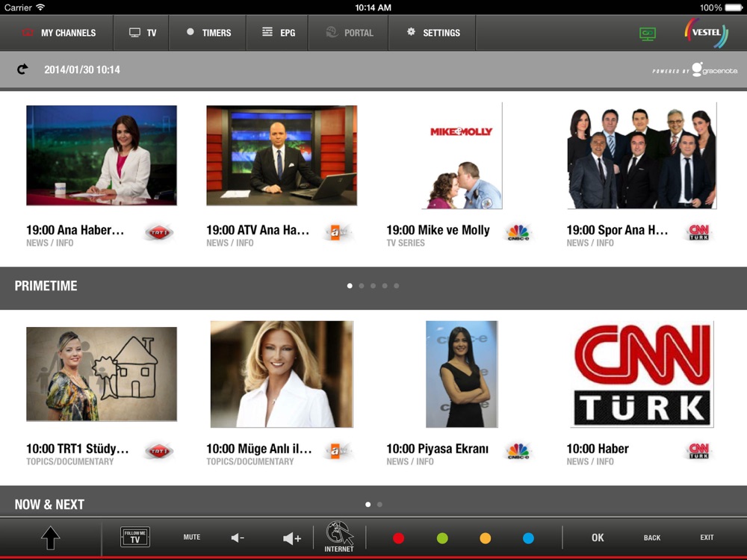Click the ATV logo beside ATV Ana Haber
This screenshot has width=747, height=560.
click(x=338, y=232)
